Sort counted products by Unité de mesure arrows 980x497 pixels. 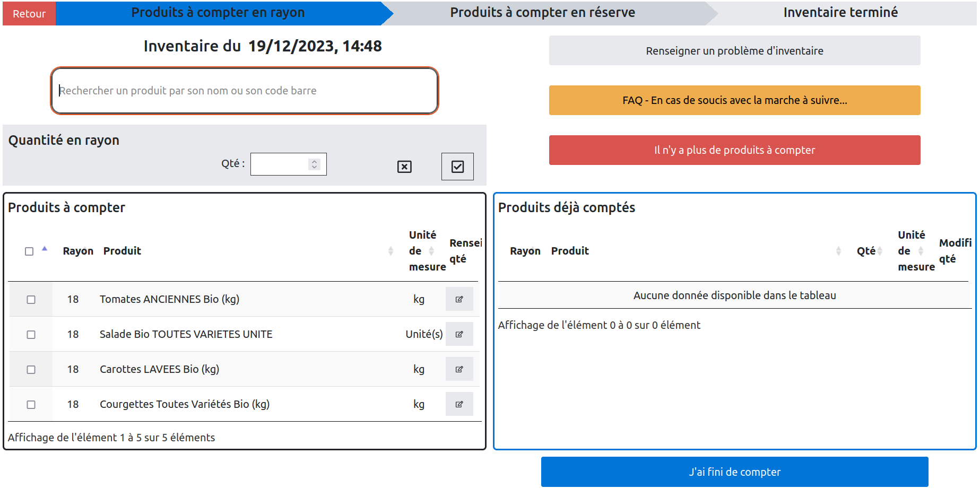pos(921,251)
